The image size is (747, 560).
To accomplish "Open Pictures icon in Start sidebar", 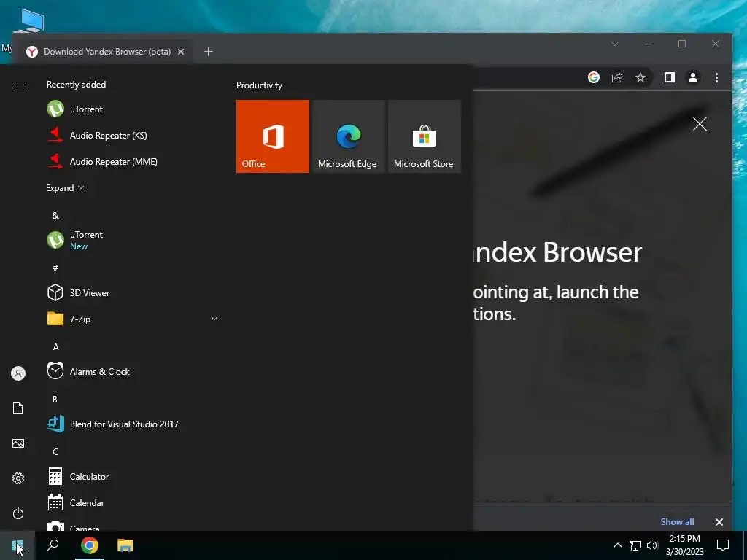I will pyautogui.click(x=18, y=443).
